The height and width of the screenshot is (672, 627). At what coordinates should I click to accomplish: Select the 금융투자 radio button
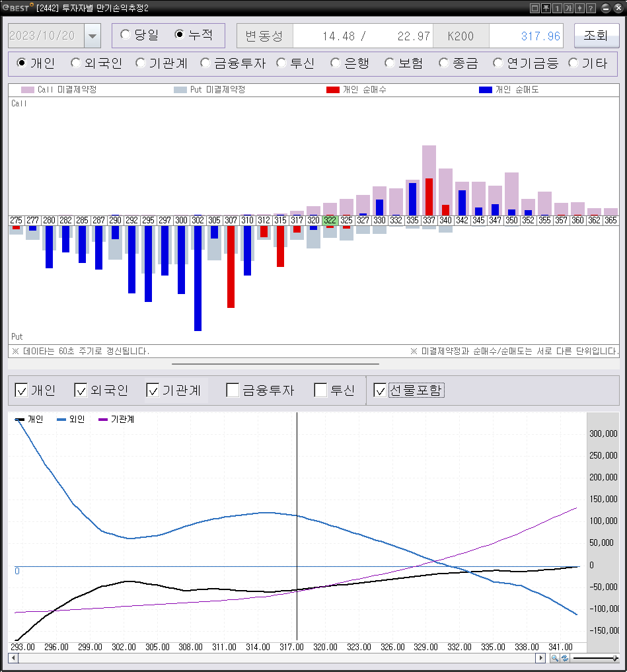(x=205, y=63)
